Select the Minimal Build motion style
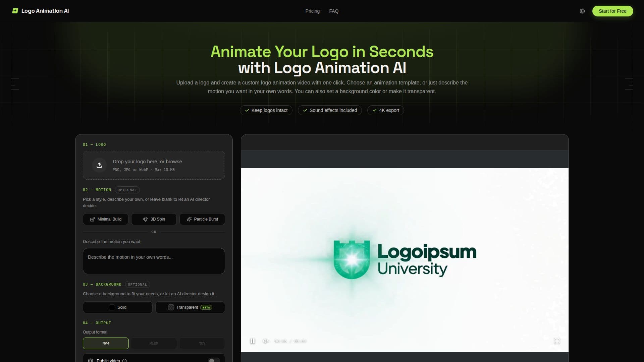644x362 pixels. point(106,219)
